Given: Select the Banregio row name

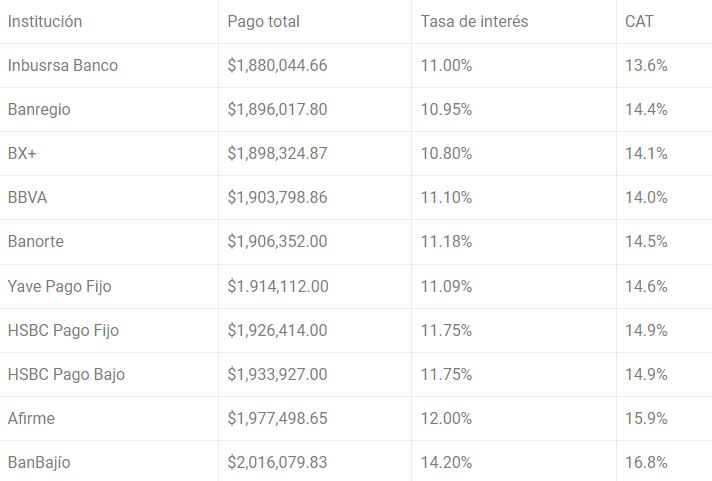Looking at the screenshot, I should tap(39, 109).
